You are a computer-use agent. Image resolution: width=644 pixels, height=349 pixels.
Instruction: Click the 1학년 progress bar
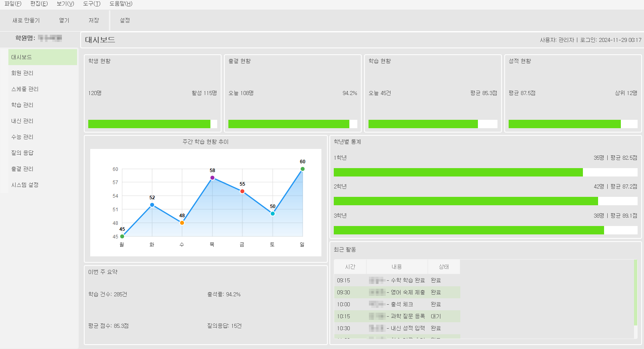485,172
